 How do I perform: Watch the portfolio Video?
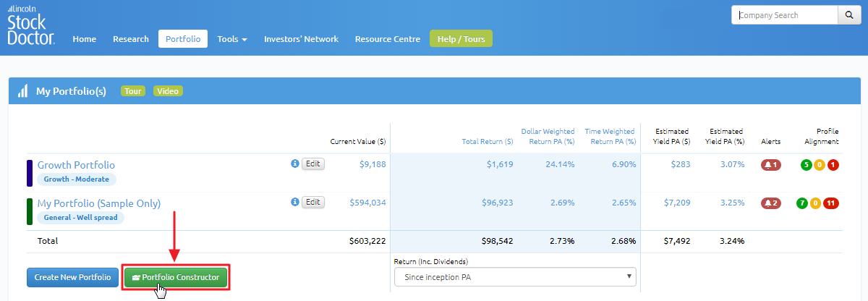pos(168,91)
